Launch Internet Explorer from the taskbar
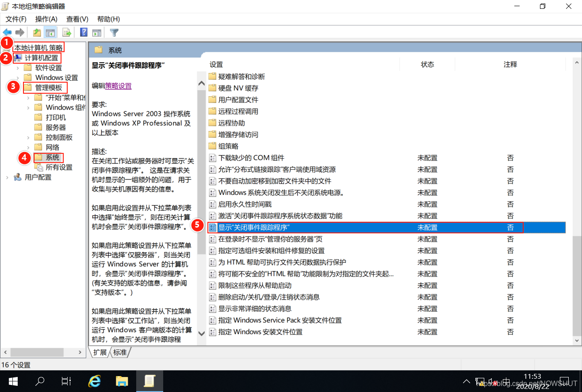The image size is (582, 392). pos(95,381)
